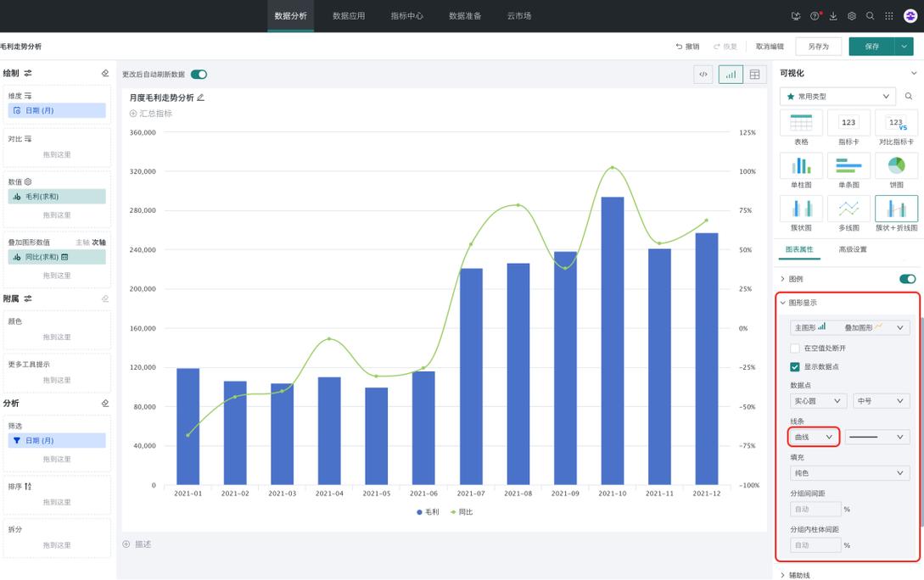Uncheck 显示数据点 checkbox

[x=794, y=367]
